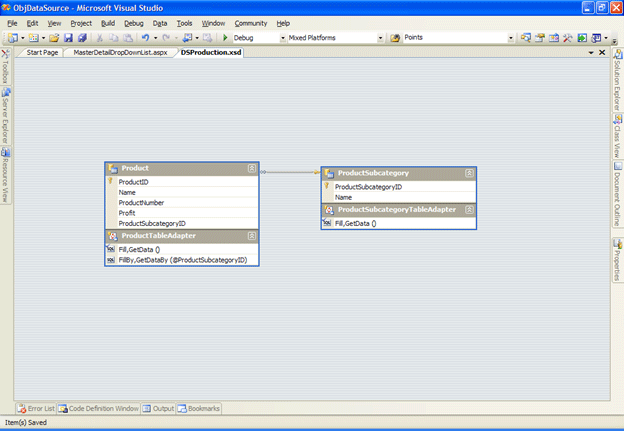Open the New Project dropdown arrow
This screenshot has width=624, height=431.
[23, 38]
